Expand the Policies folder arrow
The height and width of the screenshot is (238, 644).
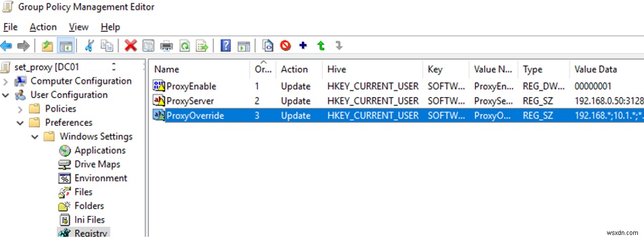coord(20,109)
